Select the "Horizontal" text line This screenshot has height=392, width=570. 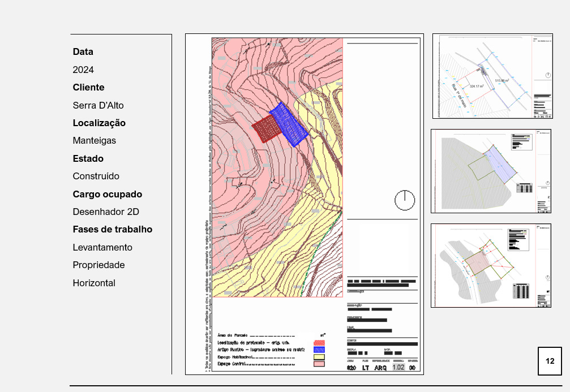pos(94,283)
